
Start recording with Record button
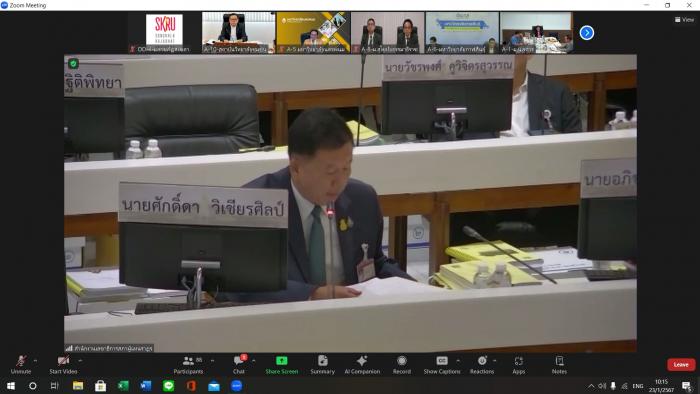(x=402, y=365)
